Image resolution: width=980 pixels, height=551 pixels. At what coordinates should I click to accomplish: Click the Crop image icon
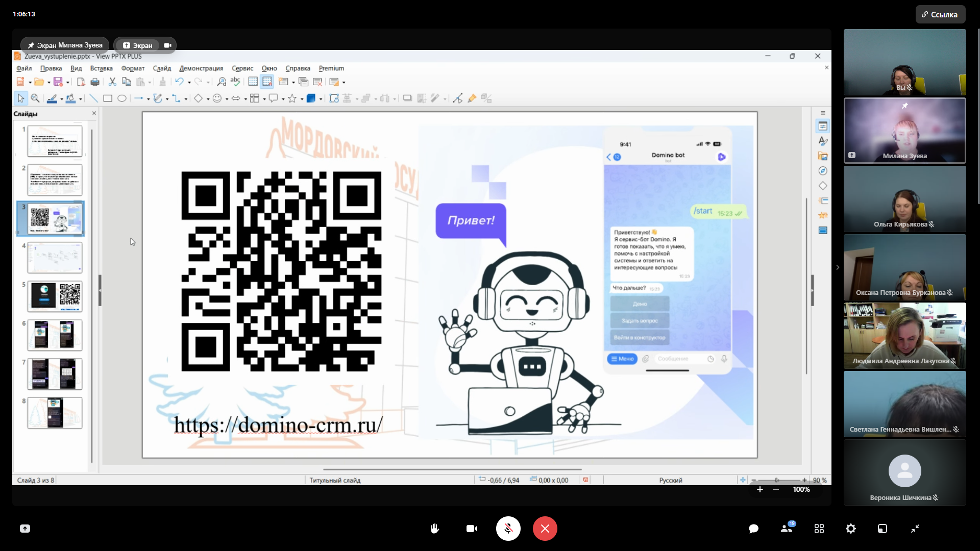422,98
